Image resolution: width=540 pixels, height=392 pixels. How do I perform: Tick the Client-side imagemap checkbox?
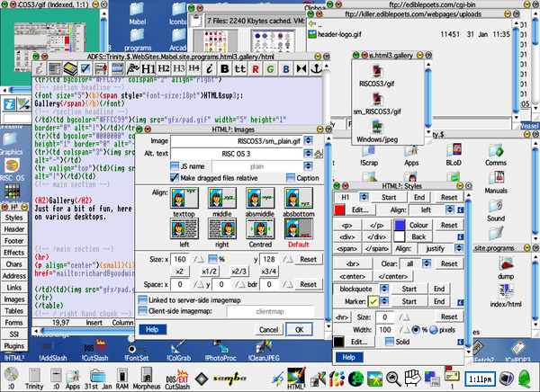[x=142, y=311]
